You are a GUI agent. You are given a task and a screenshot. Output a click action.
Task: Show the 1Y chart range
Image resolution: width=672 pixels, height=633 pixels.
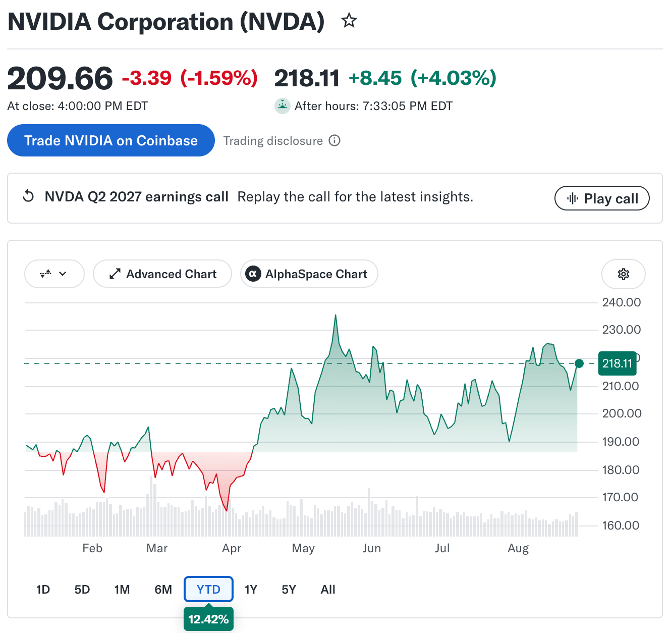[x=251, y=590]
